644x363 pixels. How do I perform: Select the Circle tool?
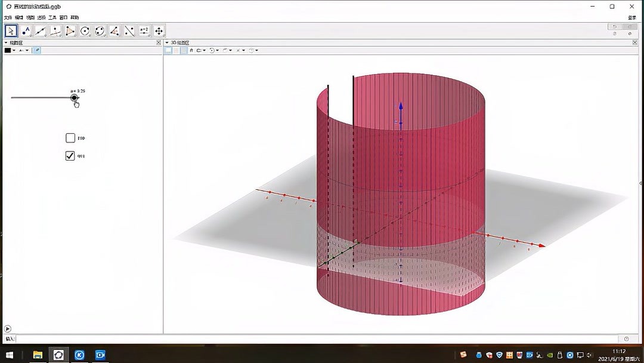[x=85, y=30]
